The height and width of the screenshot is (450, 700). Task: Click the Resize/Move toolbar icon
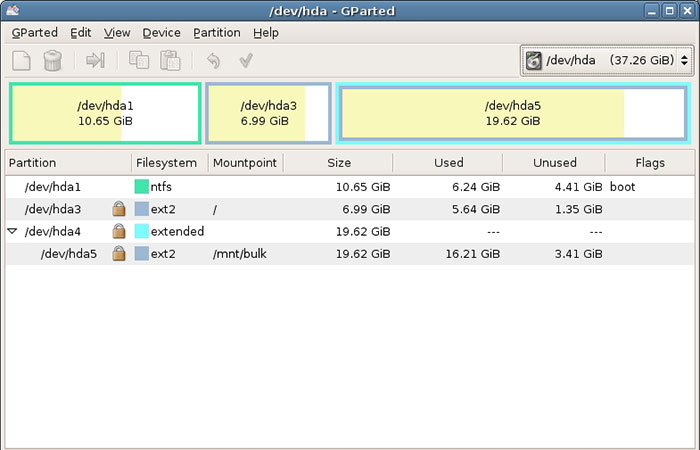point(95,60)
